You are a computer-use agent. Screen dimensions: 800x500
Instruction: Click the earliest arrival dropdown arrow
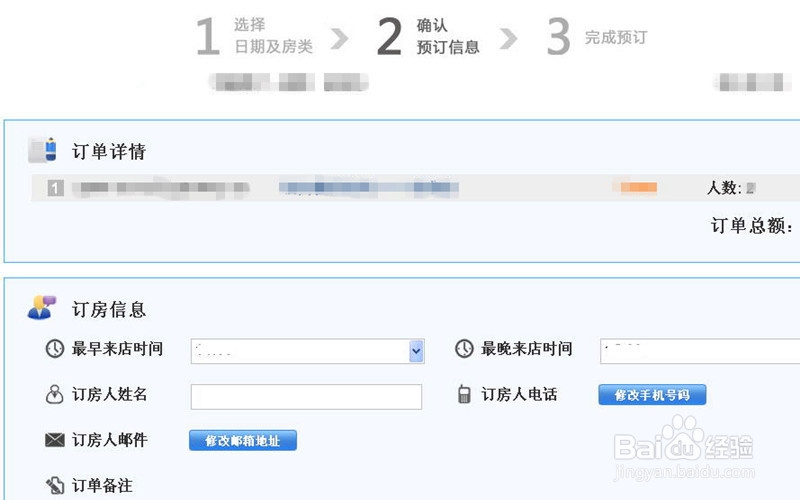[x=416, y=351]
